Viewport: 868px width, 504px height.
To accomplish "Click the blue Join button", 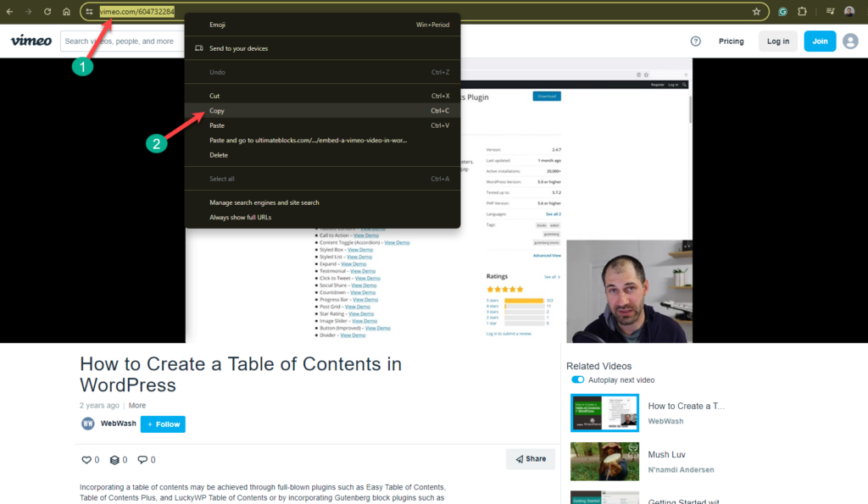I will pyautogui.click(x=820, y=41).
